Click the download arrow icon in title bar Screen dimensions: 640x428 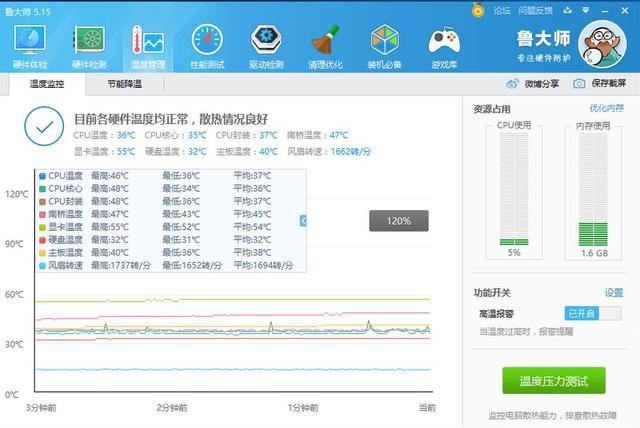567,10
